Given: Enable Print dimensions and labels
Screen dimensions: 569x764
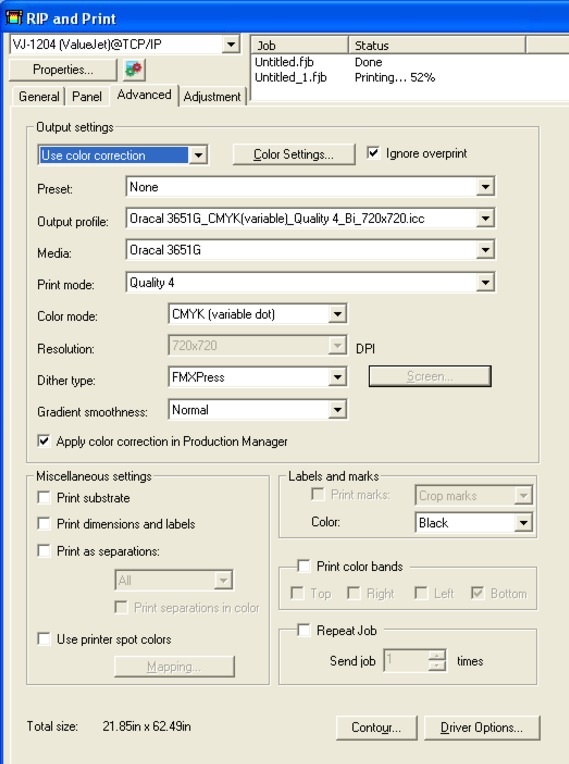Looking at the screenshot, I should point(44,524).
